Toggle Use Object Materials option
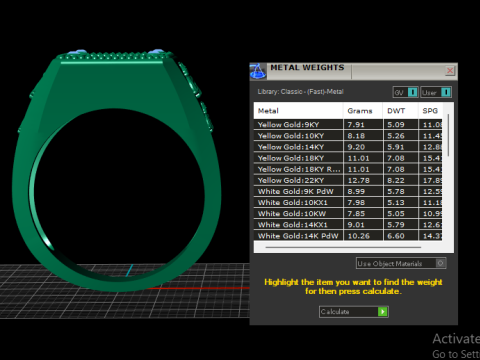 click(x=401, y=263)
